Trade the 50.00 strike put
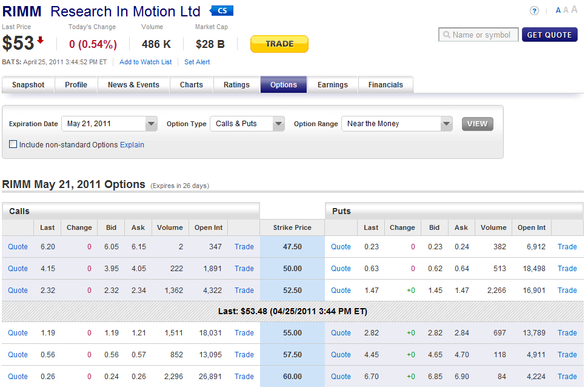 [x=567, y=268]
